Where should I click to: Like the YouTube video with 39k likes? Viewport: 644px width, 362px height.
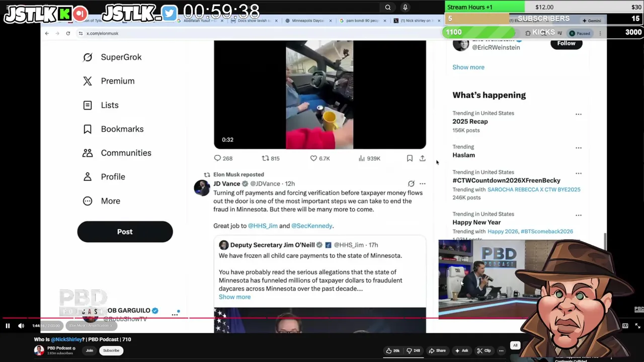pos(393,350)
